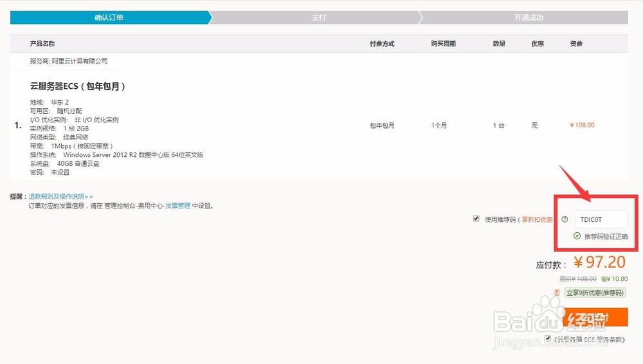The image size is (643, 364).
Task: Click the recommendation code help question icon
Action: click(565, 219)
